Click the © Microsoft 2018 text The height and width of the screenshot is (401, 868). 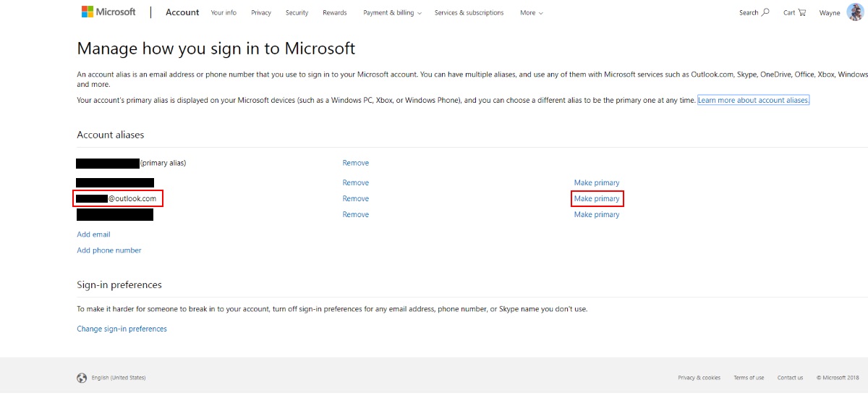pos(839,378)
